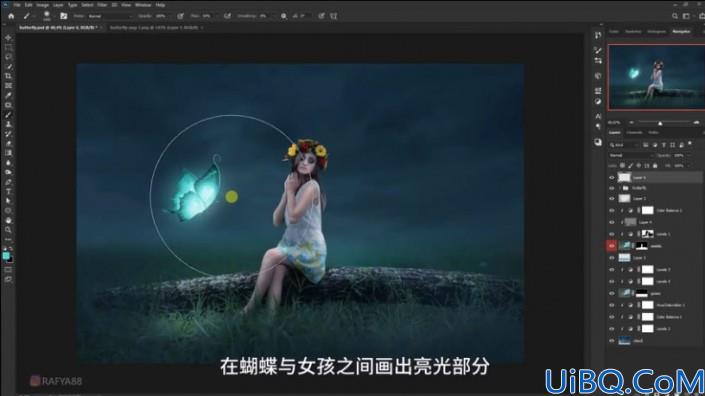
Task: Click the Home icon in options bar
Action: (11, 16)
